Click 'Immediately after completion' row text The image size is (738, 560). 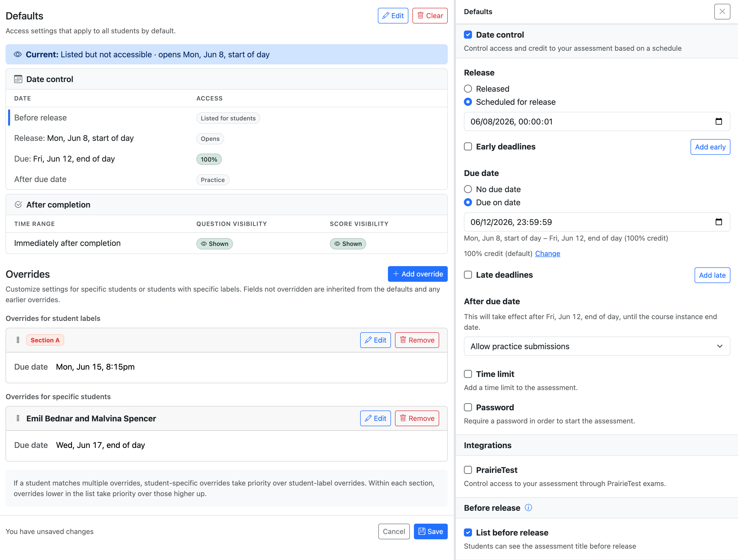(x=67, y=243)
